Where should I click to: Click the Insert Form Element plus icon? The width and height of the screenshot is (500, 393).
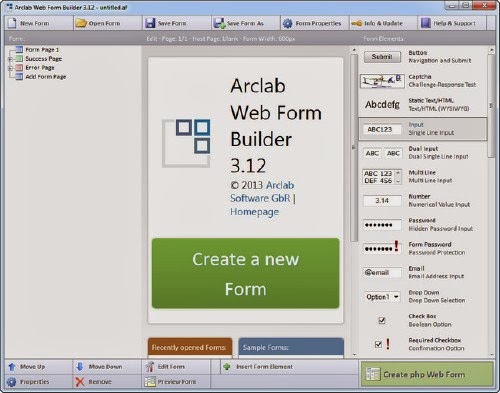tap(227, 367)
